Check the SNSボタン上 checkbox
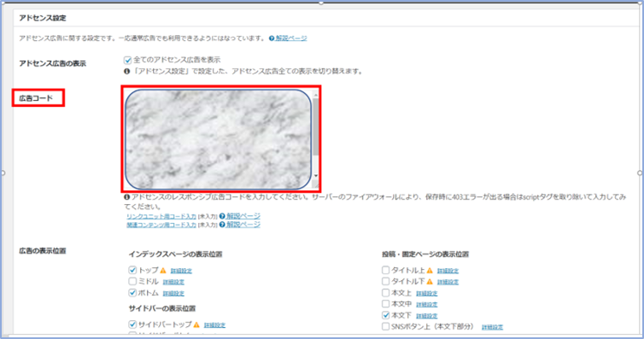Viewport: 644px width, 339px height. [x=385, y=326]
